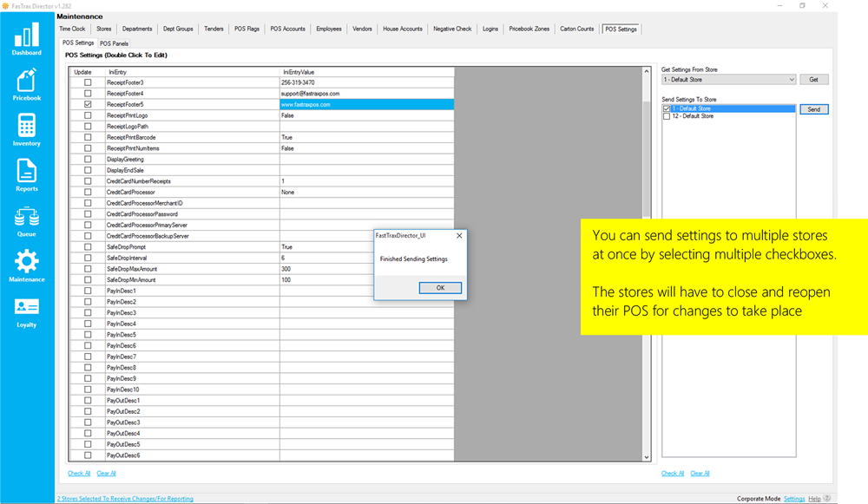Switch to the Carton Counts tab
The width and height of the screenshot is (868, 504).
point(577,29)
